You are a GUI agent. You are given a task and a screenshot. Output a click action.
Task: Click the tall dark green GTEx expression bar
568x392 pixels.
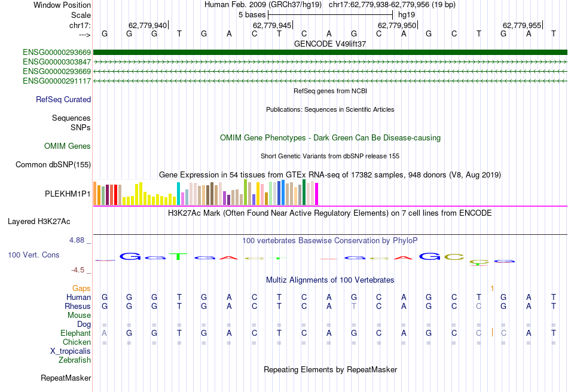[304, 192]
